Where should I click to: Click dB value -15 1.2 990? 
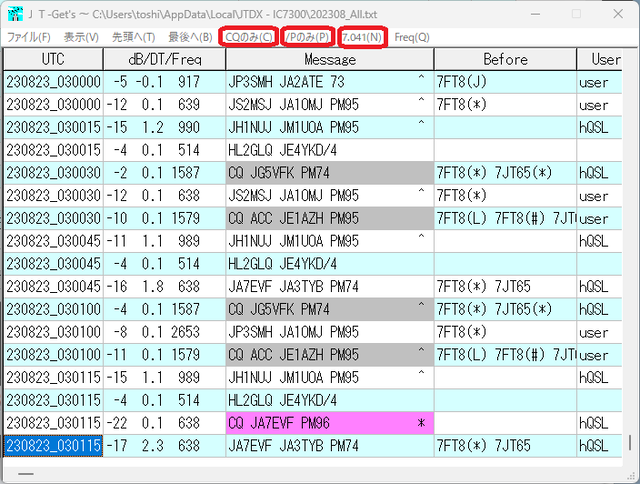(x=164, y=128)
